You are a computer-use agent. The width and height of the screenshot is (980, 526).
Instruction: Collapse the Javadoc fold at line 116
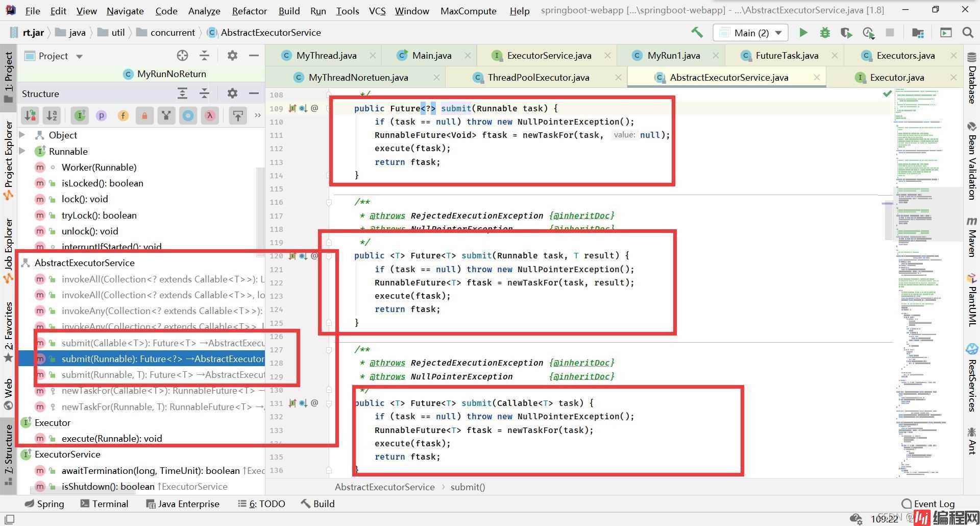329,202
